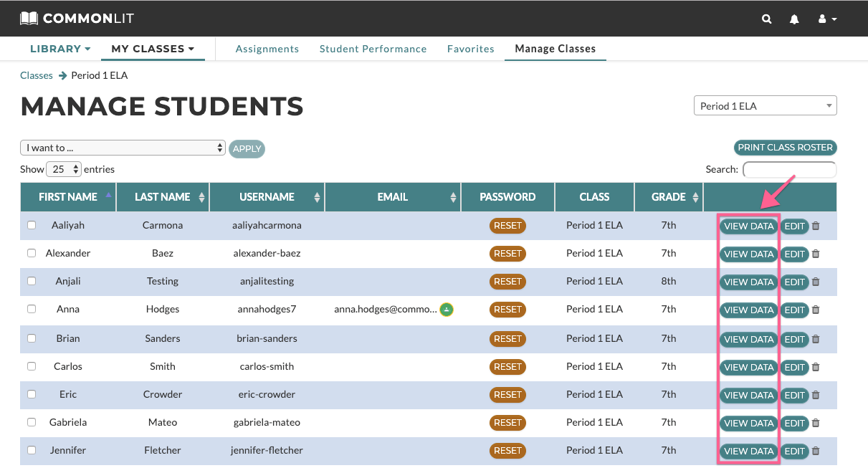Click the CommonLit book logo
The width and height of the screenshot is (868, 468).
point(29,19)
